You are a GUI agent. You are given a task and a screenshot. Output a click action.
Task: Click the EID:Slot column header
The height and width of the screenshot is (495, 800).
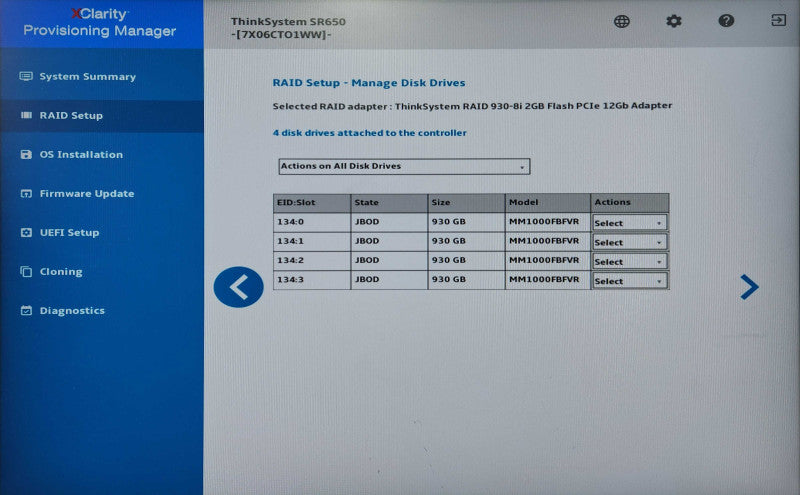[312, 203]
